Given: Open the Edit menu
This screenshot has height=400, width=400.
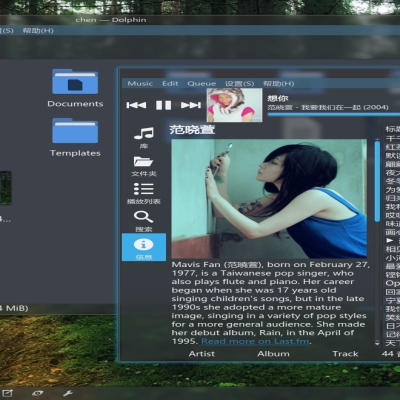Looking at the screenshot, I should [170, 83].
